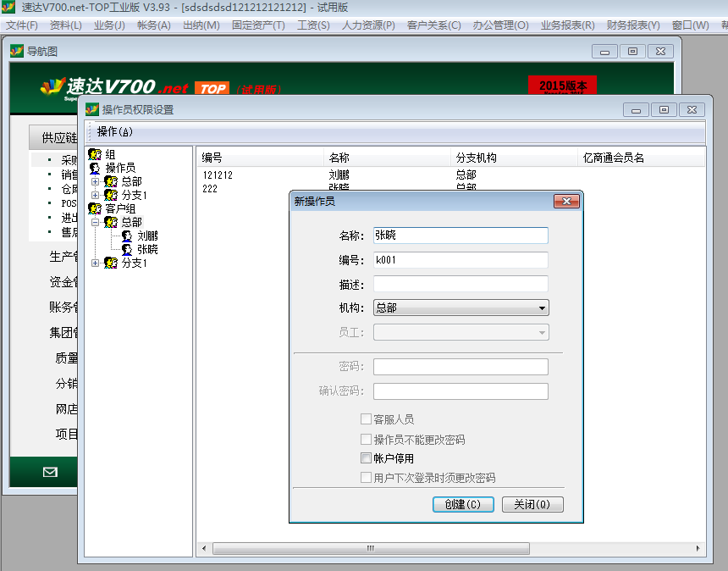
Task: Click the 名称 column header
Action: (x=387, y=158)
